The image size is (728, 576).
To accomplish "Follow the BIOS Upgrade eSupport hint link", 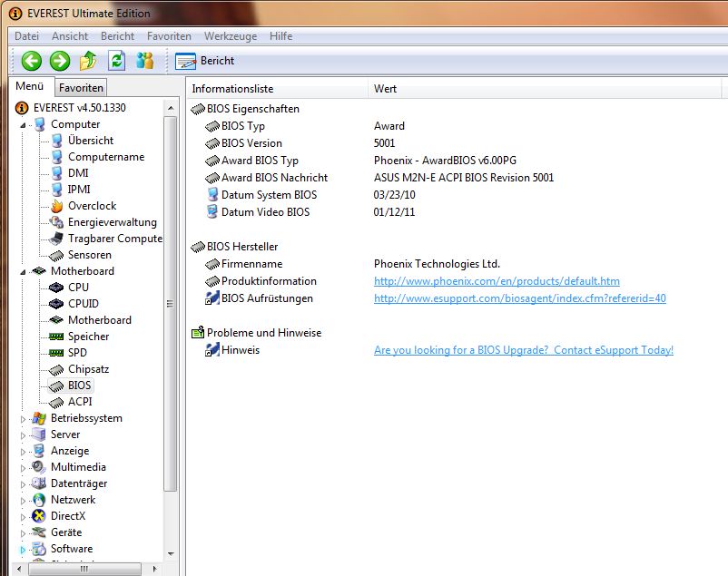I will tap(524, 350).
